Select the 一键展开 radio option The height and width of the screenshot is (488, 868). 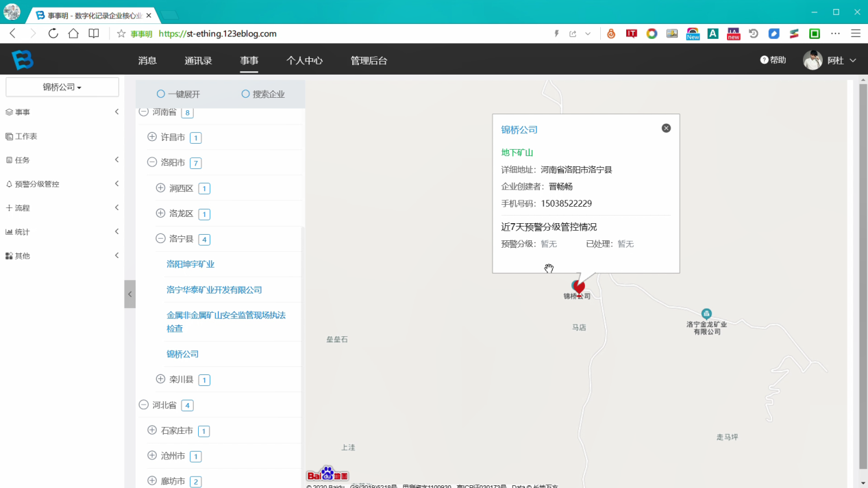(161, 94)
